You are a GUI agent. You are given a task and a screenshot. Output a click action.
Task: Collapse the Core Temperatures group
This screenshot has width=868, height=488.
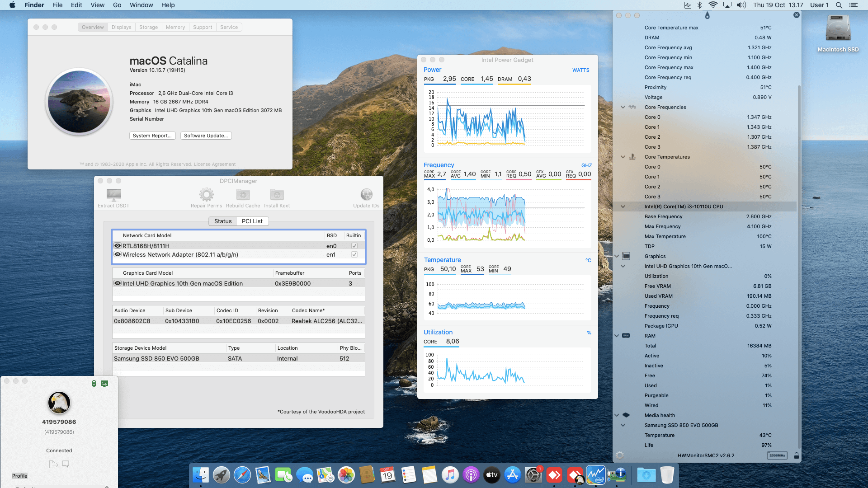623,157
